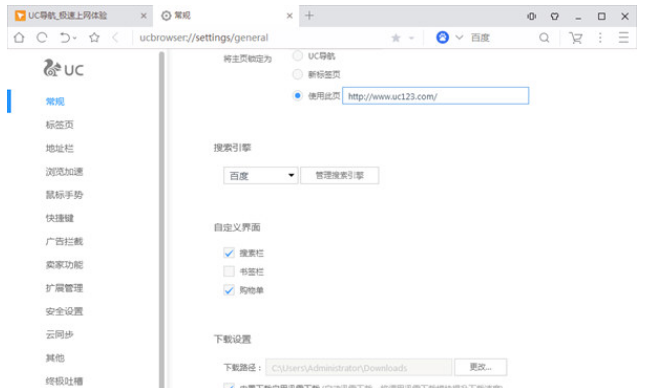
Task: Switch to the UC导航 tab
Action: pos(79,15)
